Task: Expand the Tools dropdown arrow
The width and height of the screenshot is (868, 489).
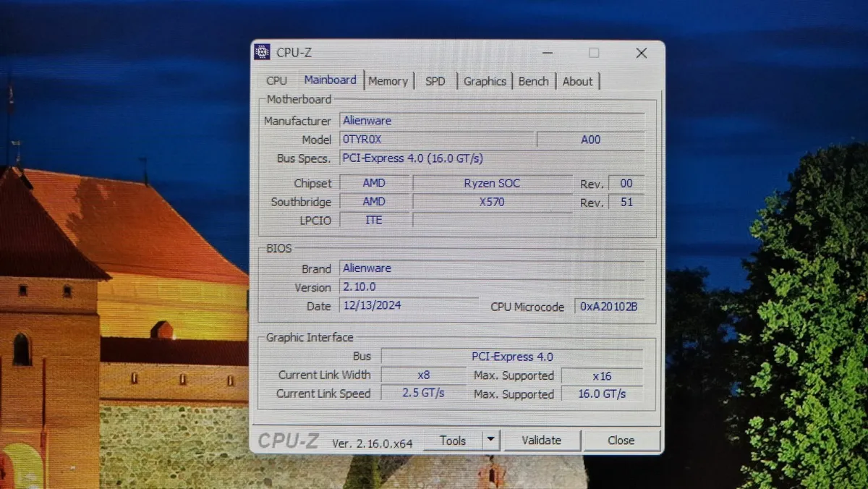Action: click(x=491, y=439)
